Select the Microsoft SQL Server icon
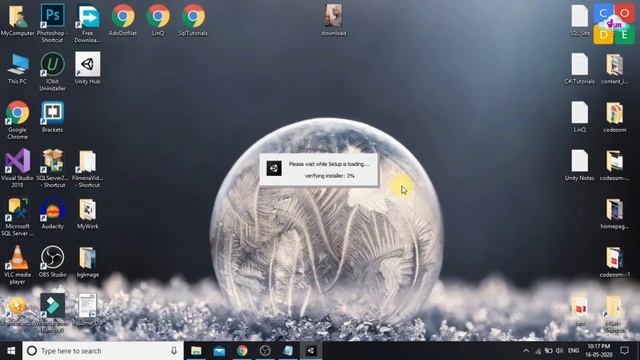Viewport: 640px width, 360px height. pyautogui.click(x=17, y=217)
